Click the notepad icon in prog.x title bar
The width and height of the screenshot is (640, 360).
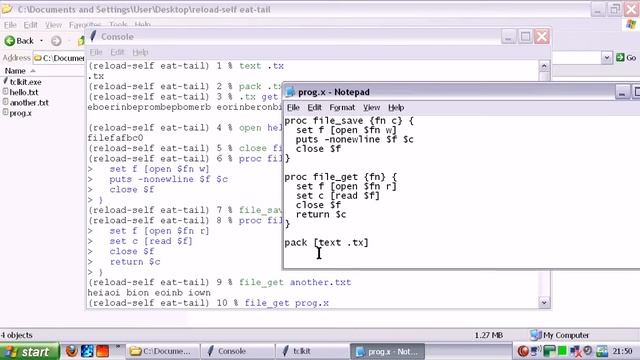point(290,92)
